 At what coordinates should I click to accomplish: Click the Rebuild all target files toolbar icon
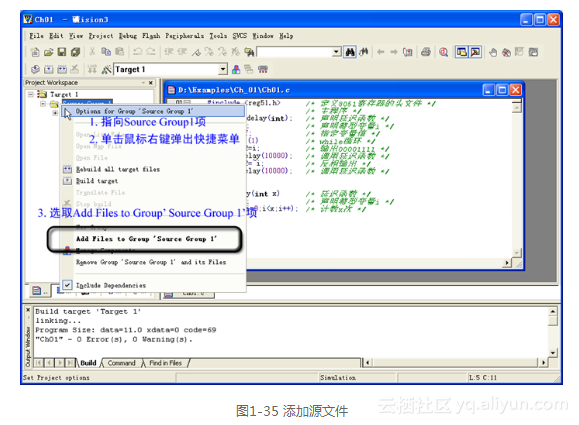click(62, 69)
